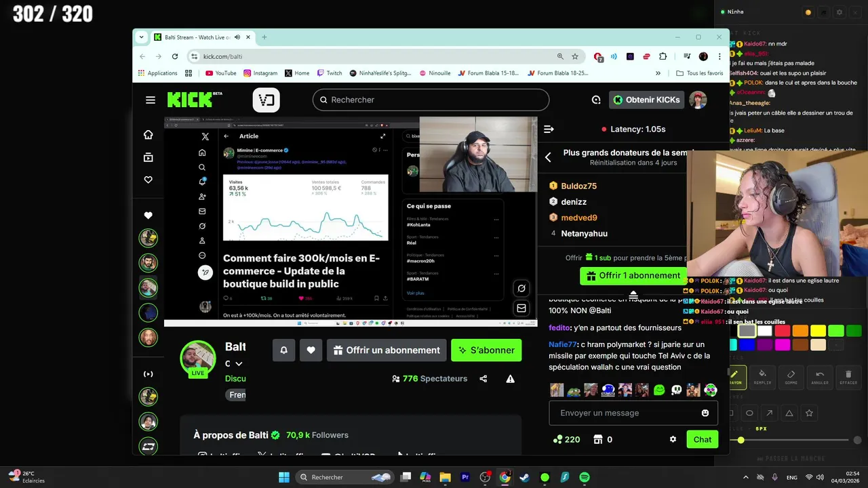
Task: Open Following heart icon in sidebar
Action: [x=148, y=180]
